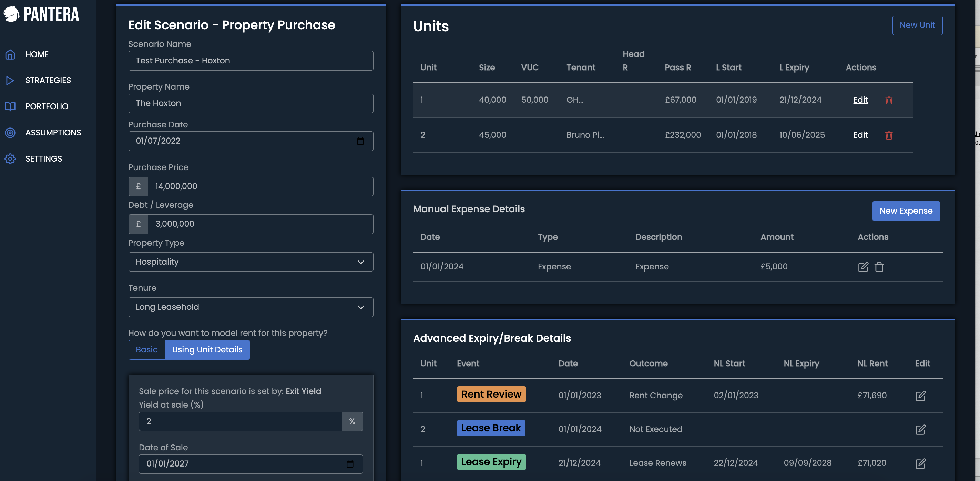The width and height of the screenshot is (980, 481).
Task: Click the Assumptions target icon
Action: [x=10, y=132]
